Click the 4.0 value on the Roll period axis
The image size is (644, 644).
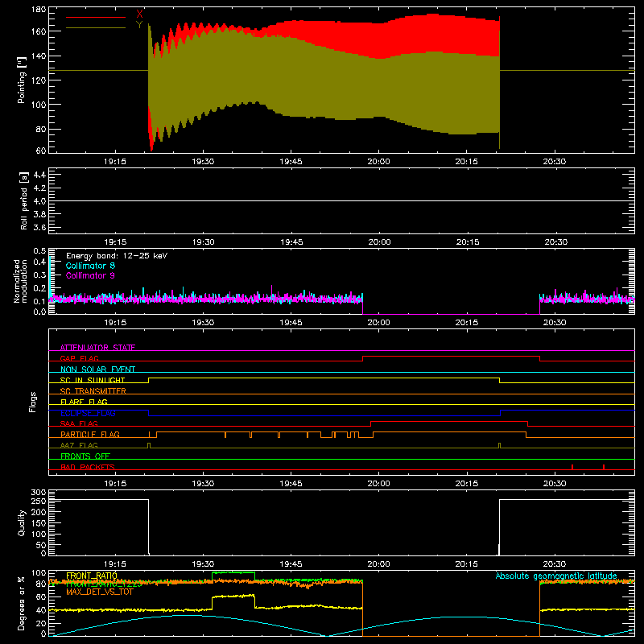point(39,201)
